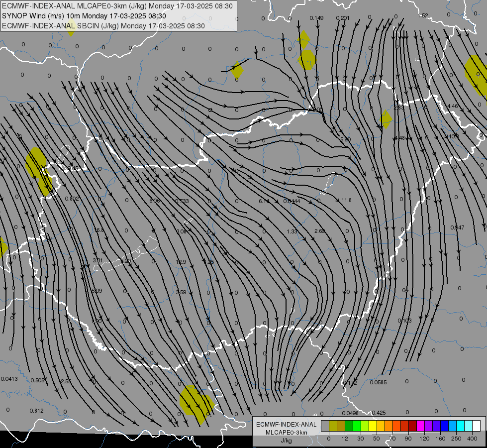487x448 pixels.
Task: Click the legend tick label '70'
Action: coord(392,439)
